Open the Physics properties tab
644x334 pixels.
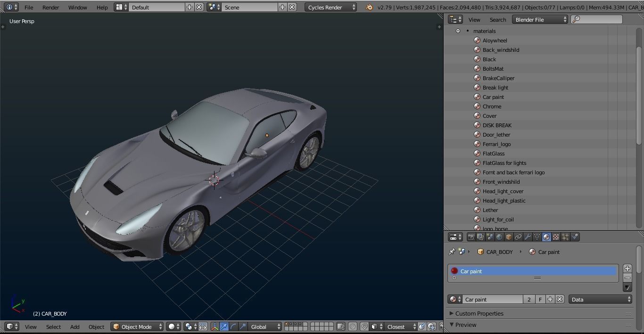click(575, 237)
